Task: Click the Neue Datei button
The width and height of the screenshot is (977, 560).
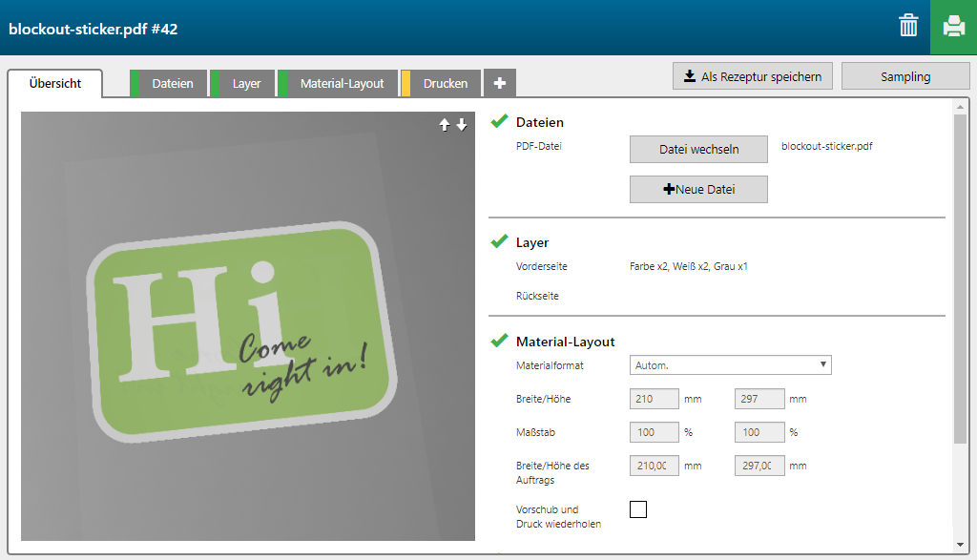Action: coord(698,189)
